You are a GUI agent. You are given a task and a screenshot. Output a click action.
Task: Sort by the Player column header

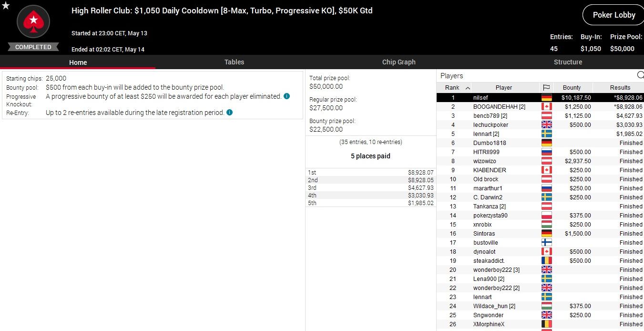click(x=503, y=88)
